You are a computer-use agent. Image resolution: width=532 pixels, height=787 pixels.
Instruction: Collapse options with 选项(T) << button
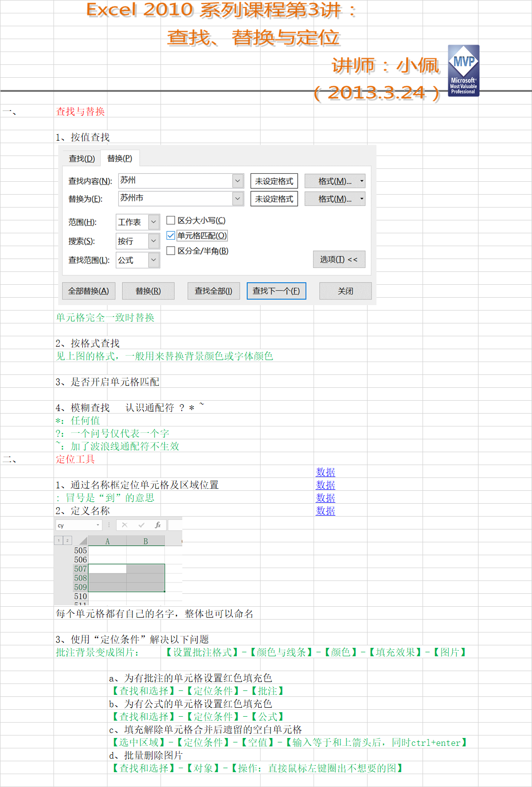pos(339,259)
